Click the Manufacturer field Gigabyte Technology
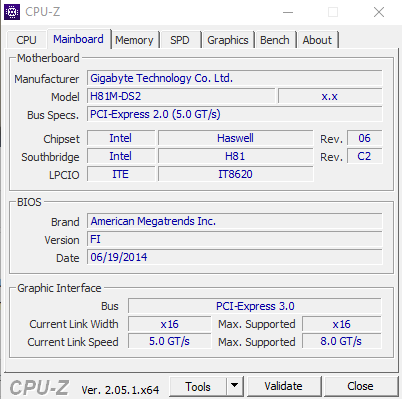The image size is (402, 399). click(235, 78)
